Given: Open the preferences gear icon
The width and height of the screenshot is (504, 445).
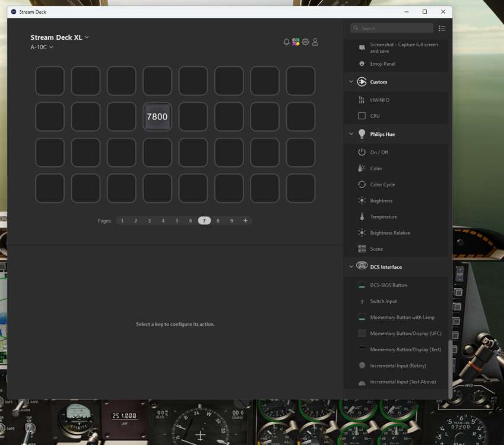Looking at the screenshot, I should [305, 42].
